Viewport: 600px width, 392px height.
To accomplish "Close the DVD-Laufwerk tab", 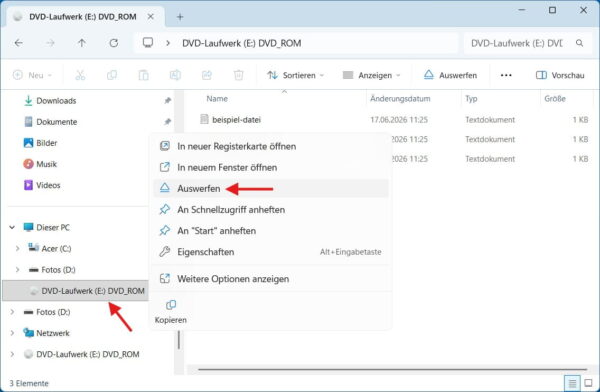I will [x=151, y=17].
